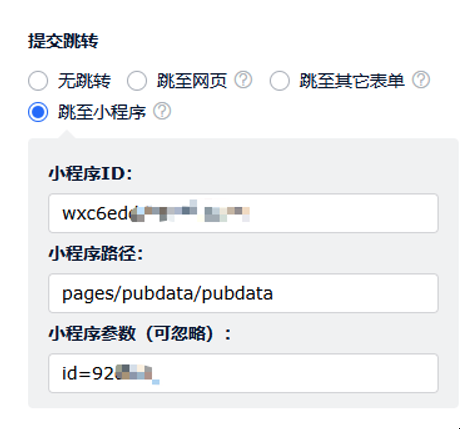
Task: Click the 小程序参数(可忽略) field label
Action: 140,334
